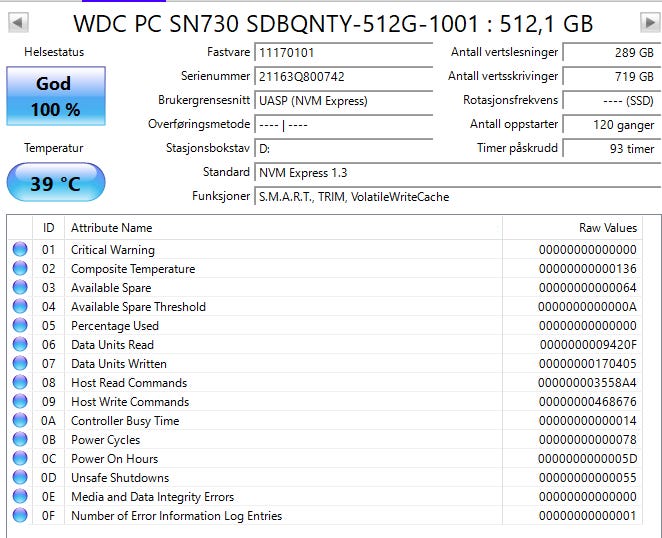Click raw value 0000000000136
This screenshot has height=538, width=662.
point(588,269)
